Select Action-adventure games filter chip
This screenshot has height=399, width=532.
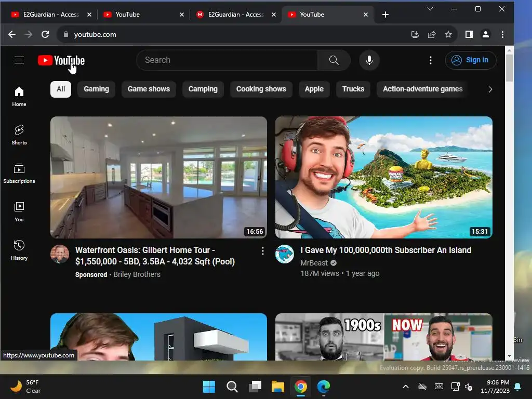(422, 89)
